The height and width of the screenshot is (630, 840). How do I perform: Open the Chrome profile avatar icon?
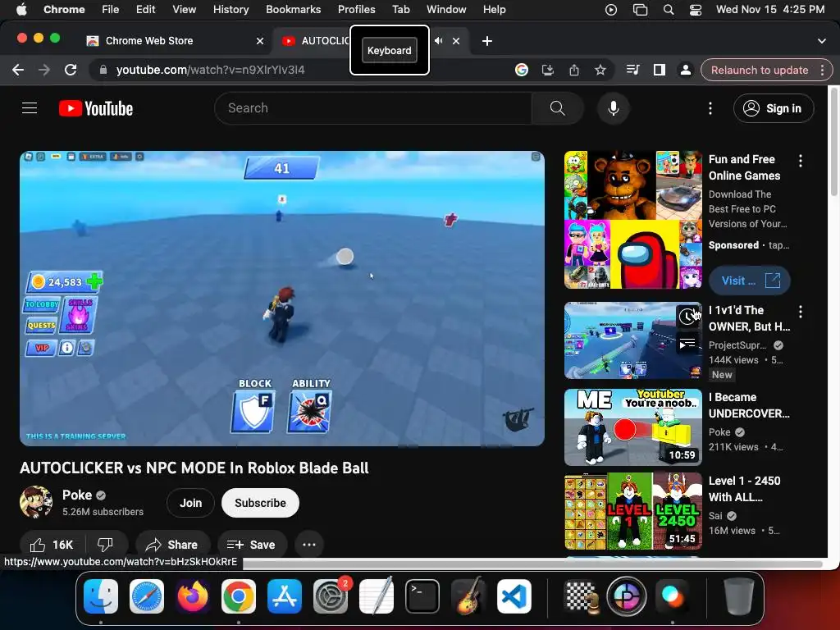(685, 70)
